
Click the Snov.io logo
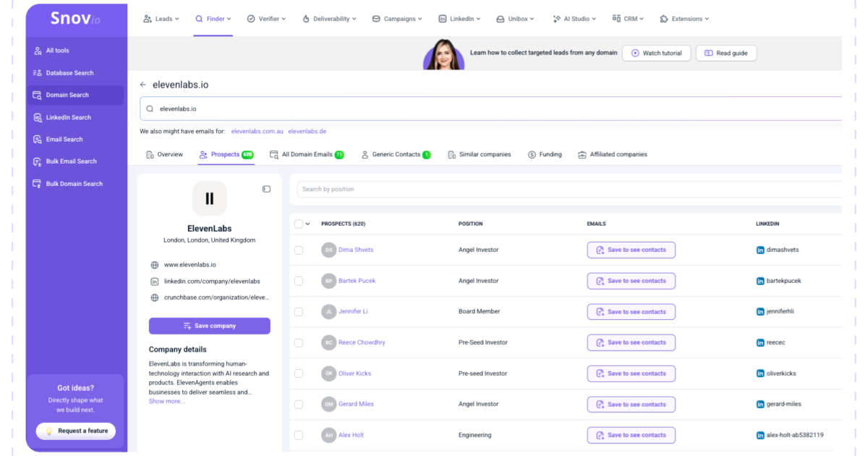[x=75, y=19]
